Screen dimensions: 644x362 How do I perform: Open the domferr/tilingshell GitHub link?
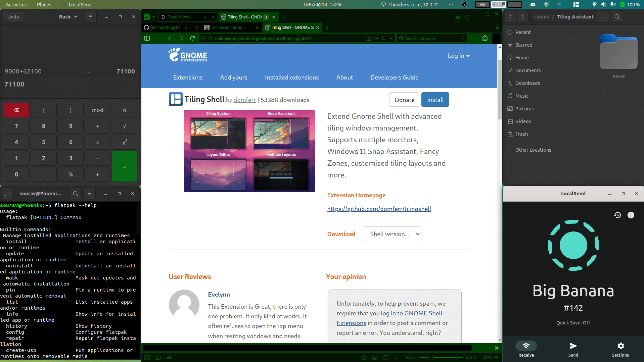point(379,209)
